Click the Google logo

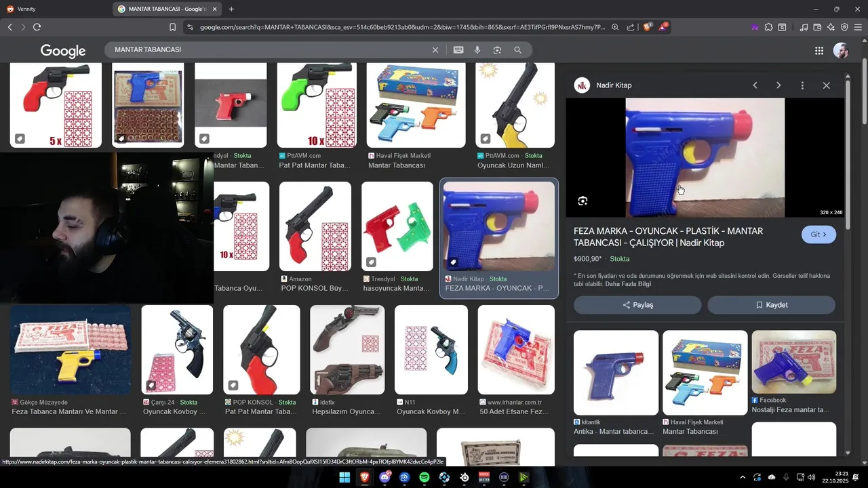point(63,51)
